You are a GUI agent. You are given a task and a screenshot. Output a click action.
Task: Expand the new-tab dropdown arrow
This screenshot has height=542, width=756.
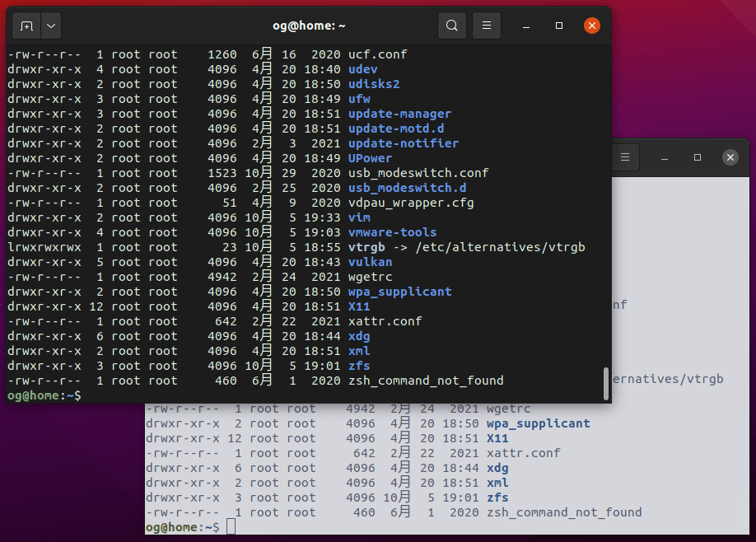click(51, 26)
